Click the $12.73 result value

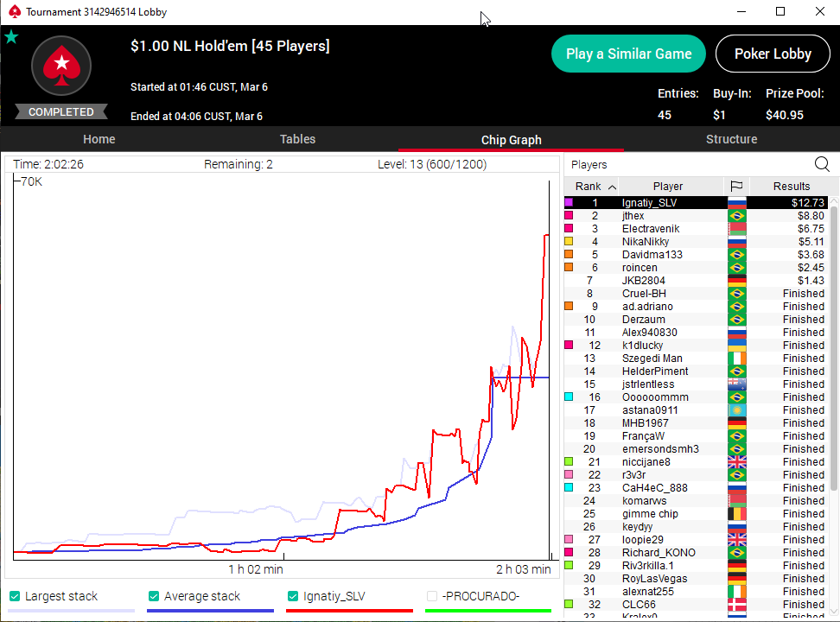click(x=808, y=202)
